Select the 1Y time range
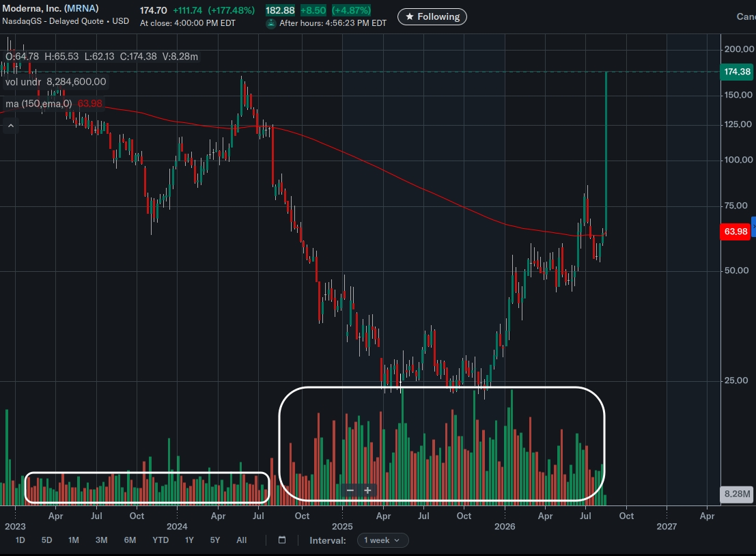The width and height of the screenshot is (756, 556). pyautogui.click(x=189, y=540)
